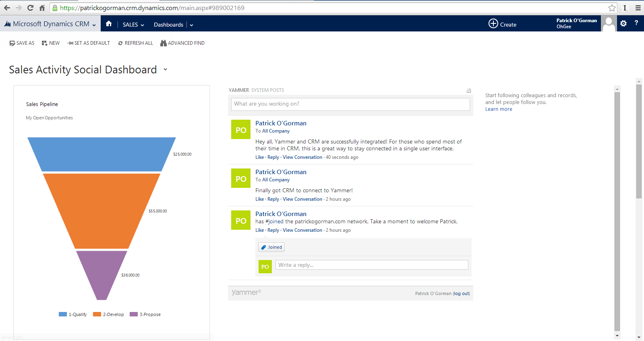The height and width of the screenshot is (341, 644).
Task: Click the Microsoft Dynamics CRM logo
Action: click(7, 24)
